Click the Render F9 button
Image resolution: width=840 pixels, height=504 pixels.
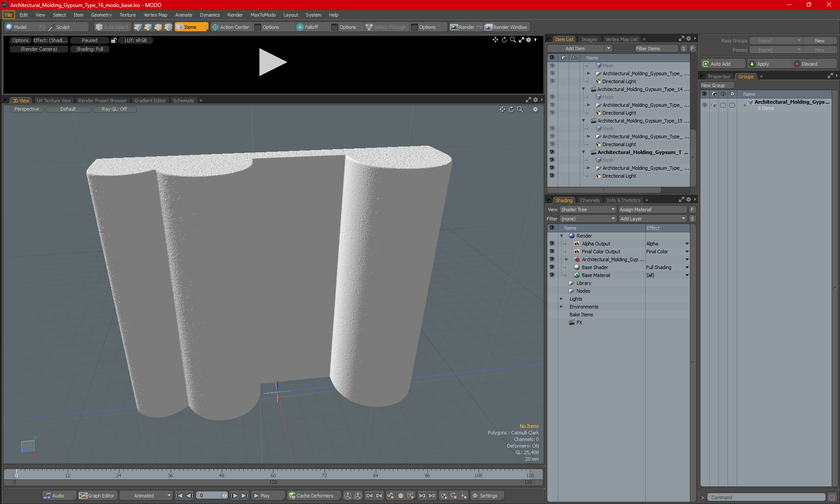pos(466,27)
